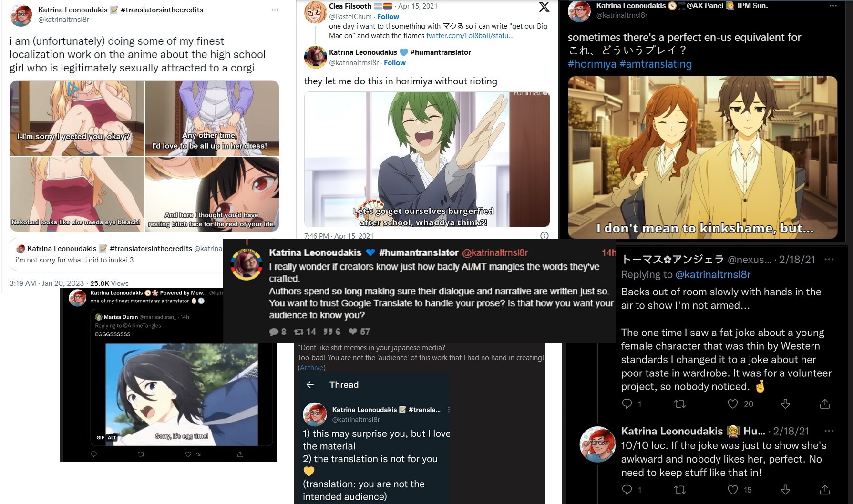This screenshot has height=504, width=853.
Task: Click the back arrow next to Thread
Action: point(310,385)
